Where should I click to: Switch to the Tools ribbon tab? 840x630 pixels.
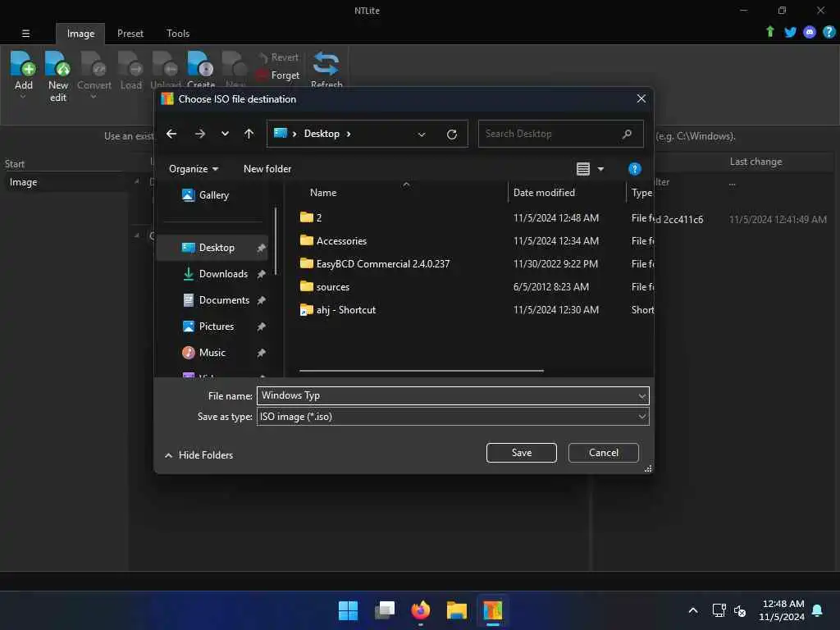tap(178, 33)
